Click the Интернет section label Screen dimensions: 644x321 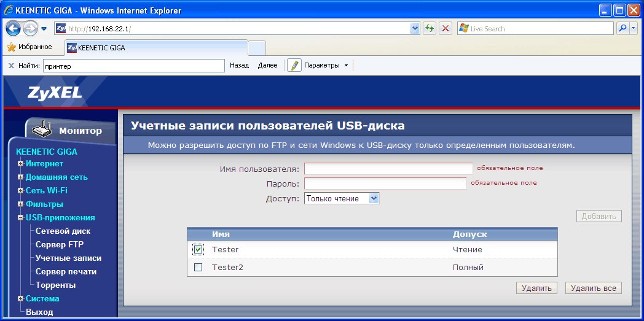click(x=44, y=164)
